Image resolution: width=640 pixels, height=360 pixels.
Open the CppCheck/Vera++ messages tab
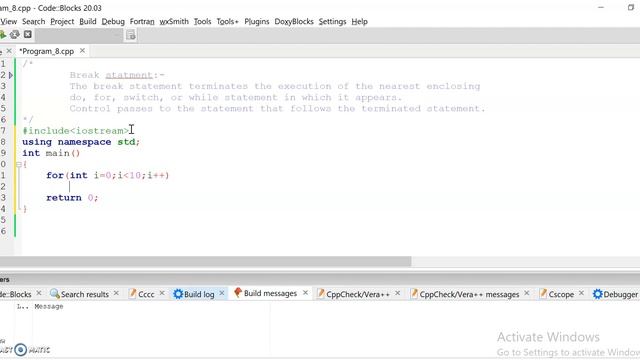pyautogui.click(x=464, y=294)
